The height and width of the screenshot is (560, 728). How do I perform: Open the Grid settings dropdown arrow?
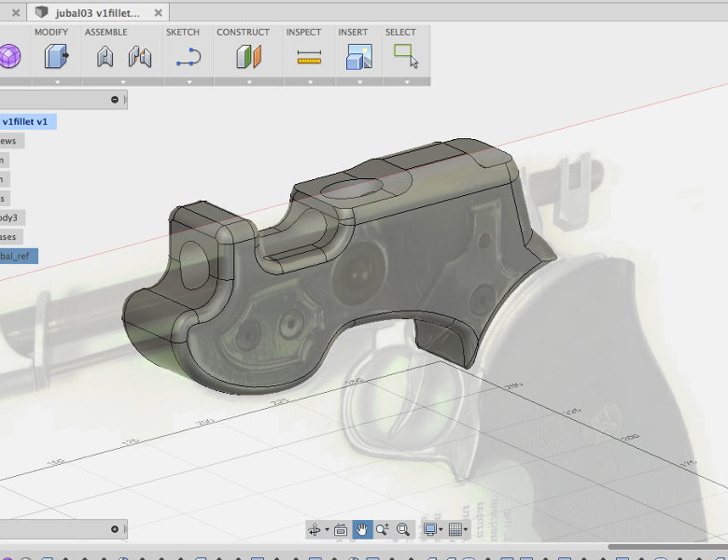tap(466, 530)
